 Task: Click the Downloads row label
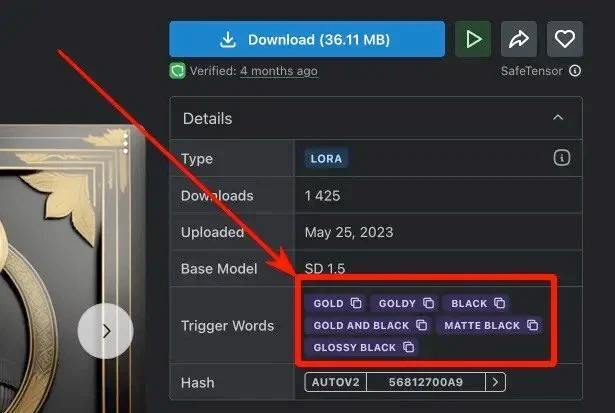(x=217, y=196)
